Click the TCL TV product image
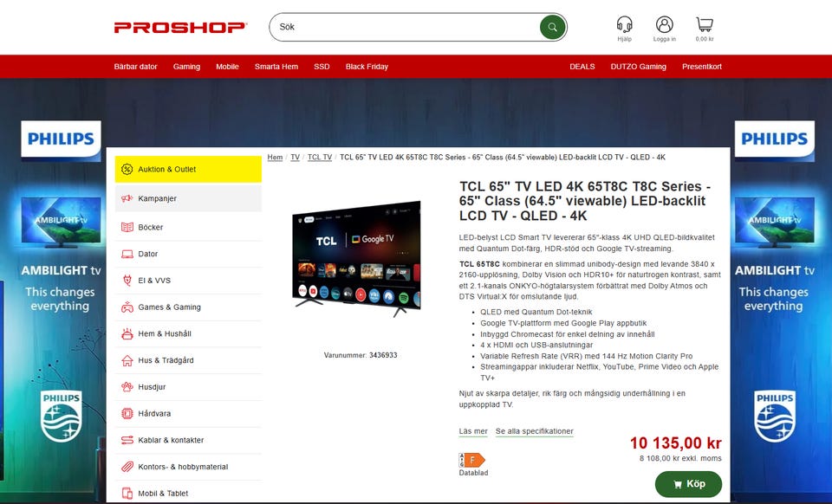 tap(356, 259)
